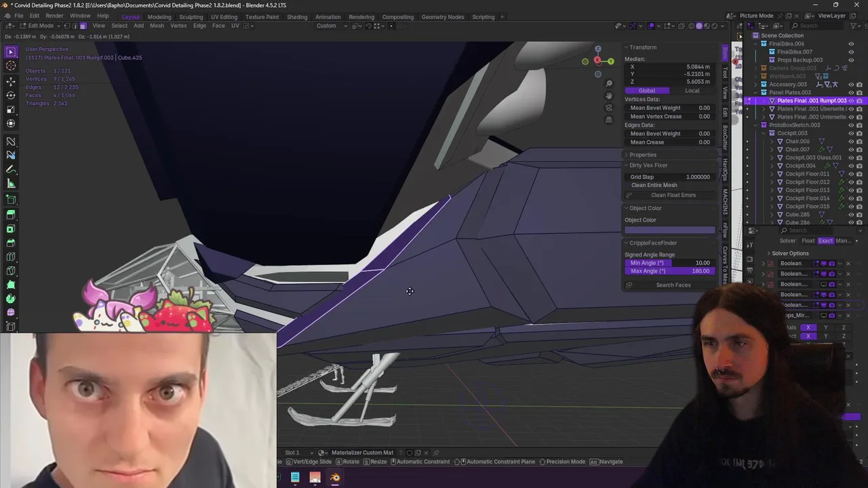This screenshot has width=868, height=488.
Task: Switch to material preview shading
Action: click(707, 26)
